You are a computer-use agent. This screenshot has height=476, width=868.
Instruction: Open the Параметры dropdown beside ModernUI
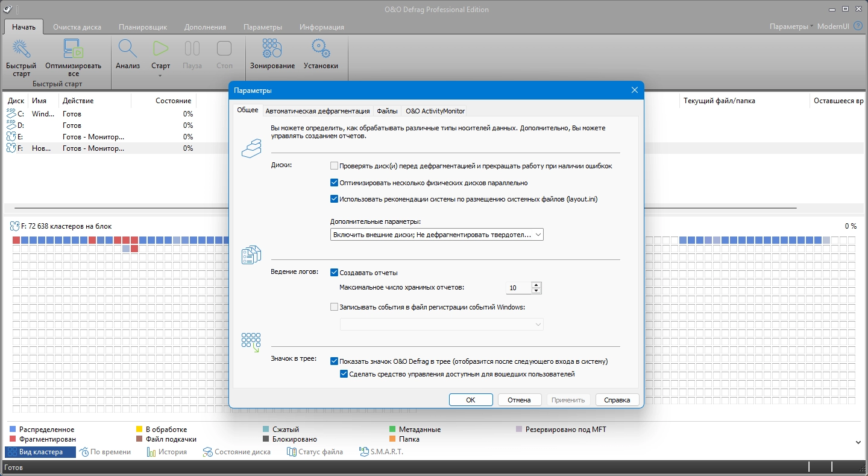point(791,27)
